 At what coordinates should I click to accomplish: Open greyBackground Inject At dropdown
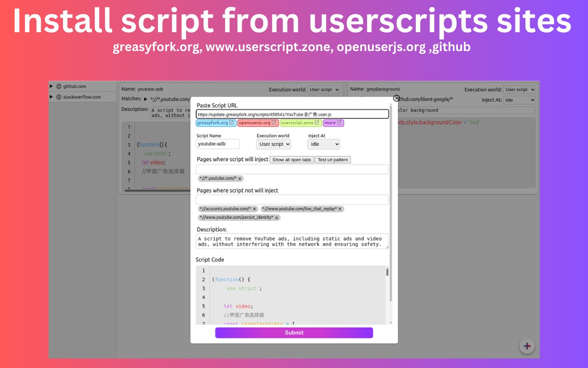pyautogui.click(x=520, y=100)
